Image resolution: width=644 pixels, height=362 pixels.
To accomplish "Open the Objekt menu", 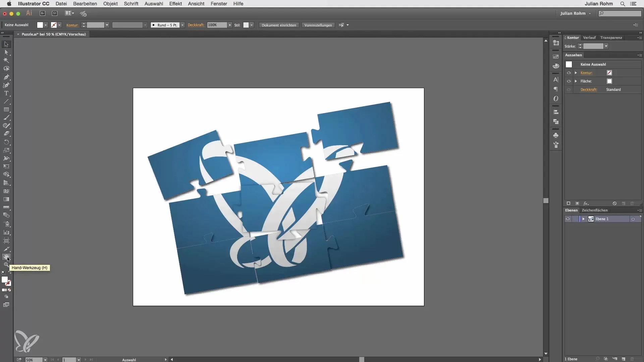I will 110,4.
